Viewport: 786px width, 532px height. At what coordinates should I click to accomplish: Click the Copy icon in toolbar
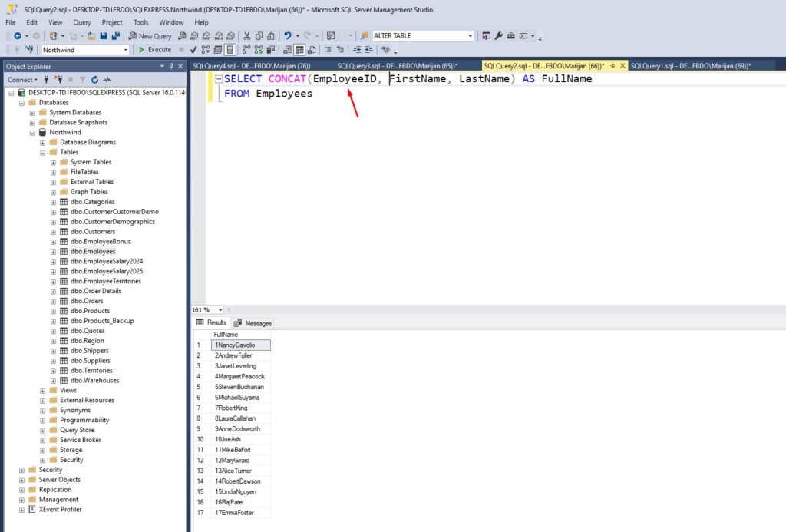(259, 36)
